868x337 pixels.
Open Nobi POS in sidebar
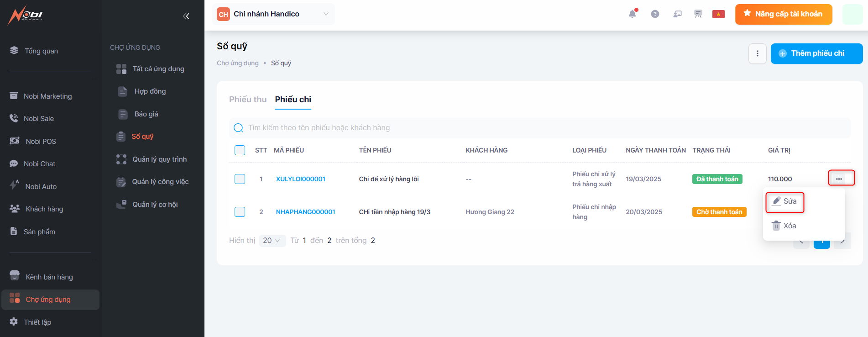click(x=41, y=141)
